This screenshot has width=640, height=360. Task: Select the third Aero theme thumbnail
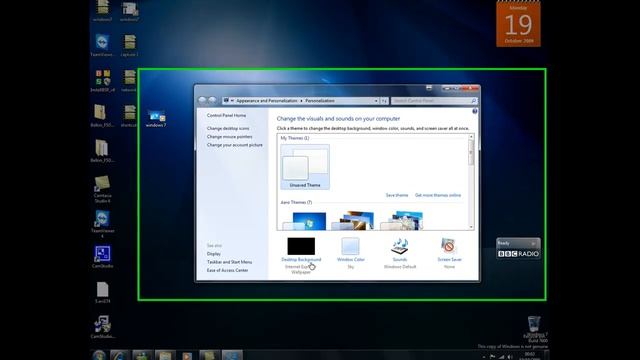[x=402, y=221]
